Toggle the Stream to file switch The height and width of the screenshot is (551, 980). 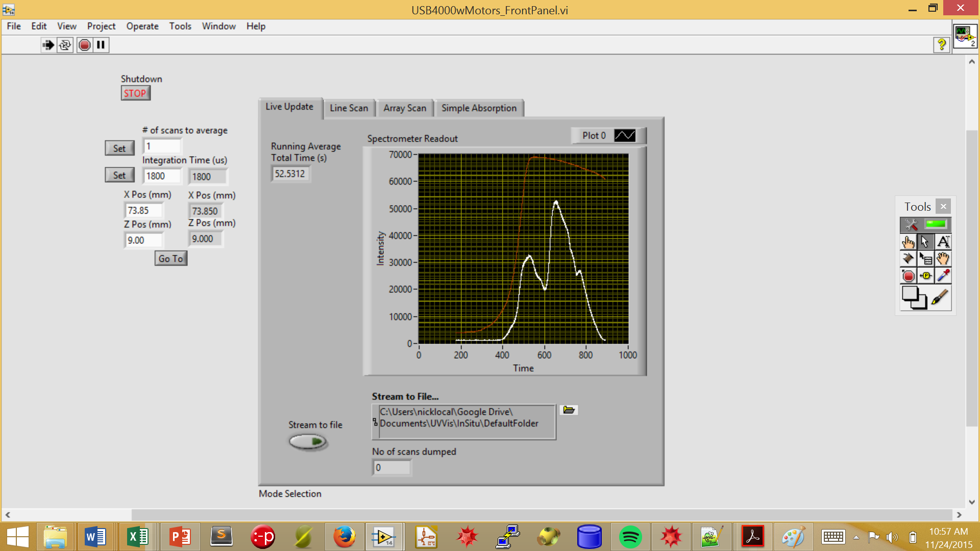(x=308, y=441)
